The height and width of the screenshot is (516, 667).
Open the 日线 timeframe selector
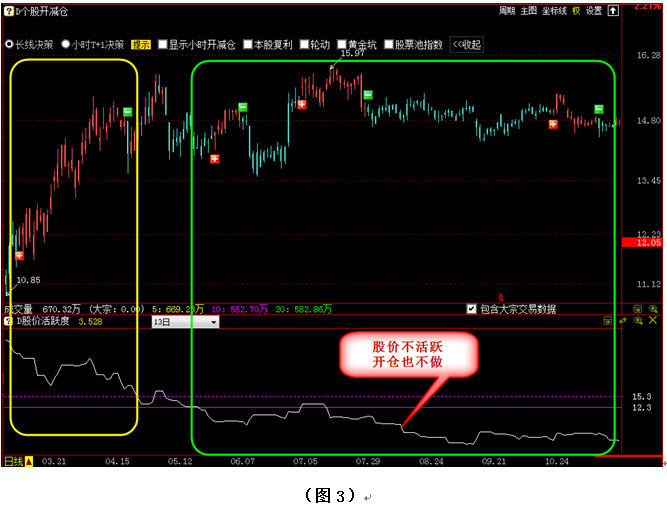pyautogui.click(x=18, y=461)
